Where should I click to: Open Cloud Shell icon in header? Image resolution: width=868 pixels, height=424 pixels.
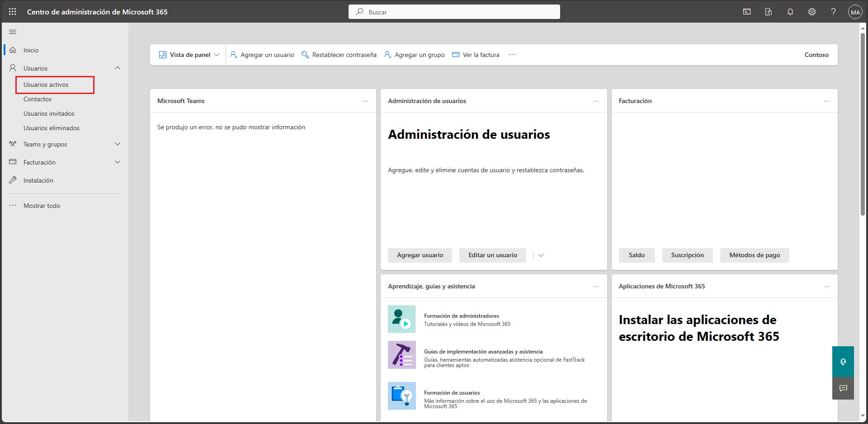747,12
